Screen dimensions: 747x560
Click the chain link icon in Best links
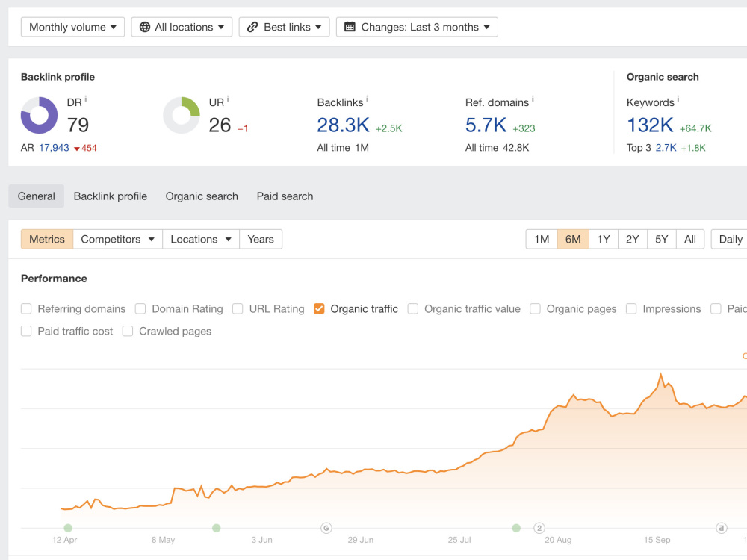(x=252, y=27)
